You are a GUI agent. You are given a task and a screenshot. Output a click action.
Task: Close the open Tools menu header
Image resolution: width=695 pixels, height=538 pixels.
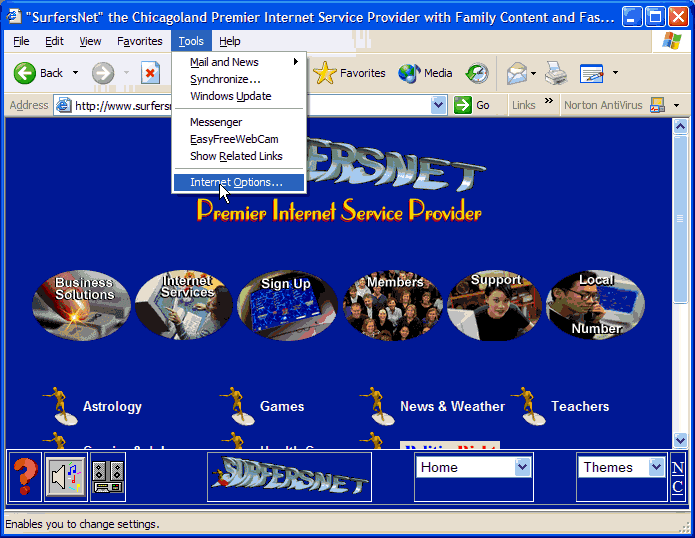click(191, 41)
